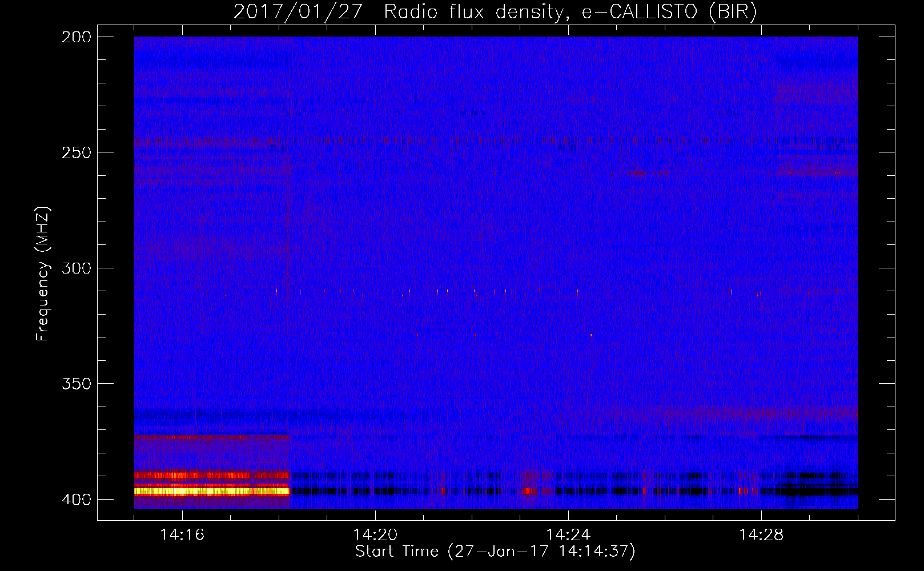Screen dimensions: 924x571
Task: Click the y-axis label 'Frequency (MHZ)'
Action: pyautogui.click(x=43, y=274)
